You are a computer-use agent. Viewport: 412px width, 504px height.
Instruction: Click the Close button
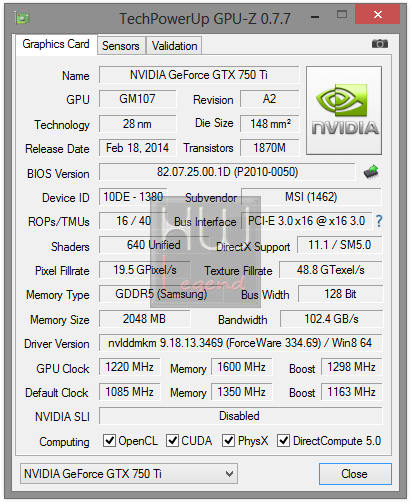click(355, 474)
